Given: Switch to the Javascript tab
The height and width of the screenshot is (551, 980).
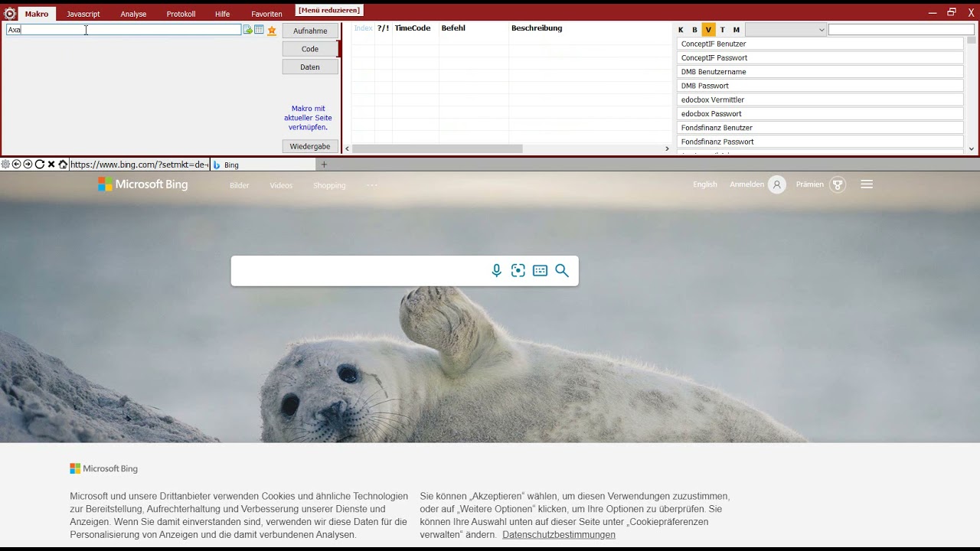Looking at the screenshot, I should pos(83,14).
